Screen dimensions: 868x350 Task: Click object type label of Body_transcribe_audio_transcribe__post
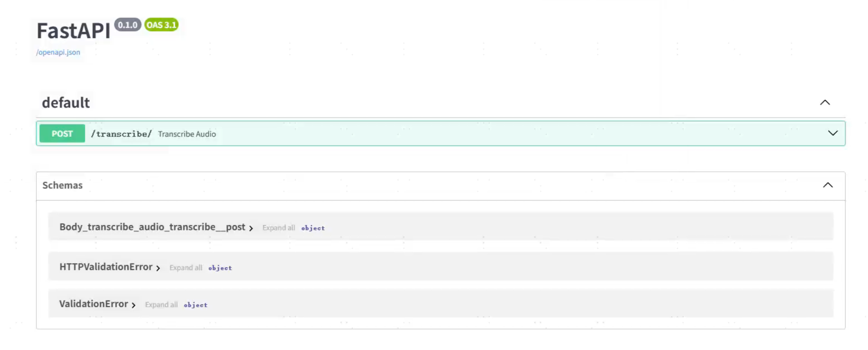click(x=313, y=228)
